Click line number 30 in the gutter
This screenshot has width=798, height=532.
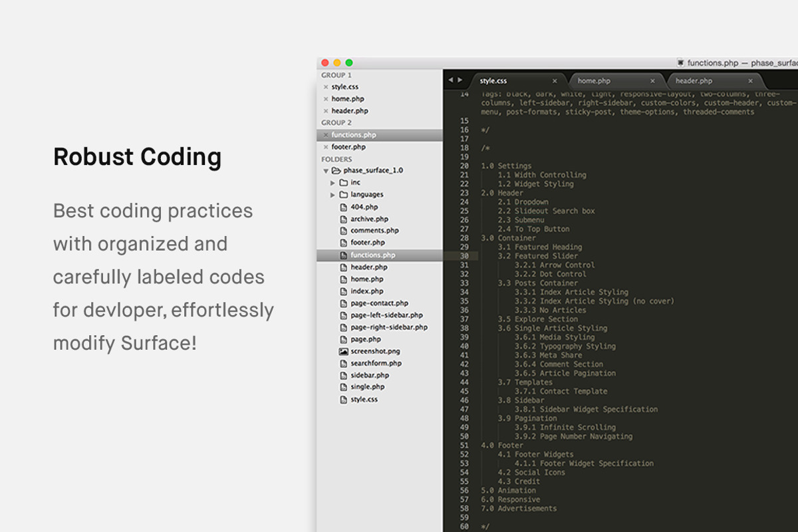[x=464, y=256]
